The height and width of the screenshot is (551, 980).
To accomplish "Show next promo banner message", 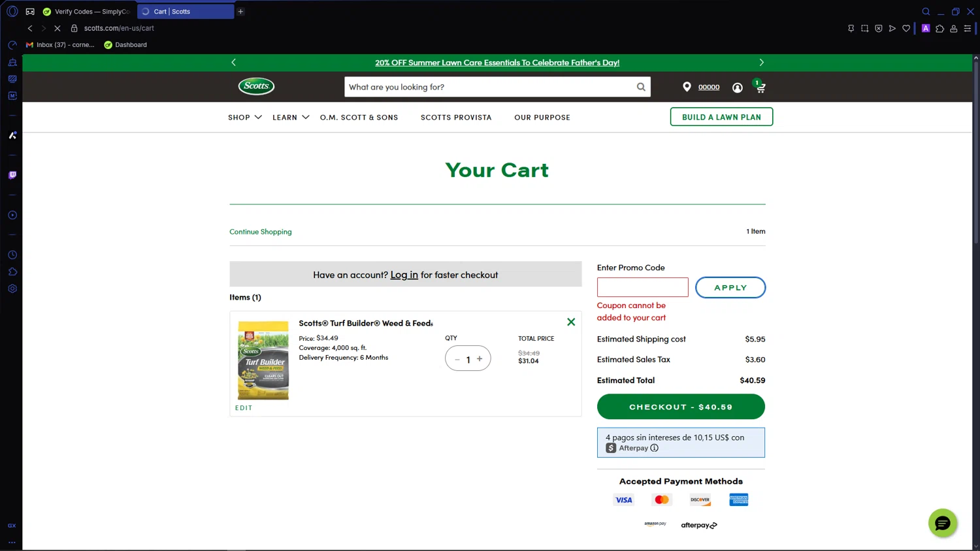I will (761, 63).
